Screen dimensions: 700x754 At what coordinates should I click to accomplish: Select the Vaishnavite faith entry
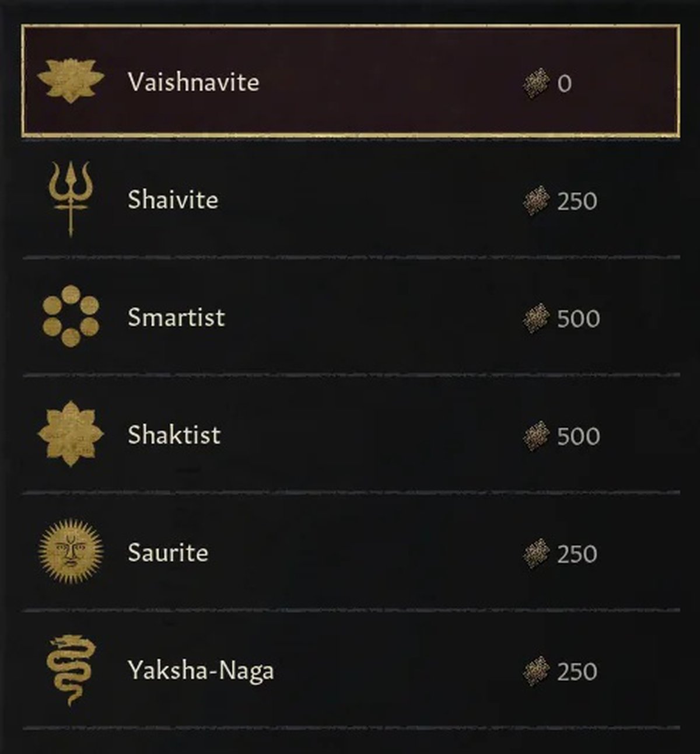[193, 82]
